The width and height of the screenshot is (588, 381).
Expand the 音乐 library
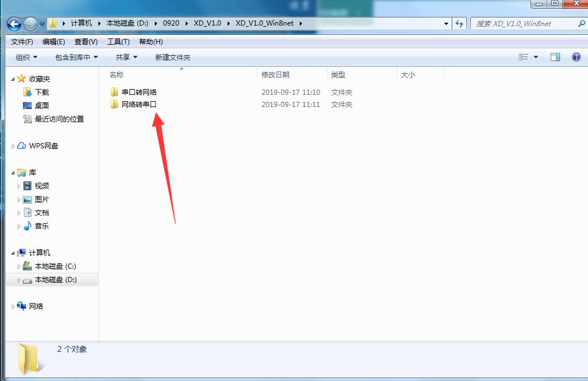(x=19, y=226)
